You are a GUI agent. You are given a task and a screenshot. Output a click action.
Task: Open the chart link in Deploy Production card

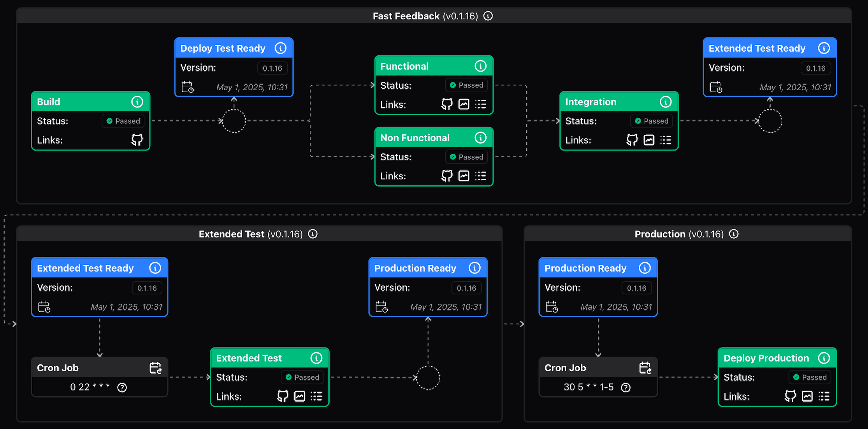click(807, 396)
